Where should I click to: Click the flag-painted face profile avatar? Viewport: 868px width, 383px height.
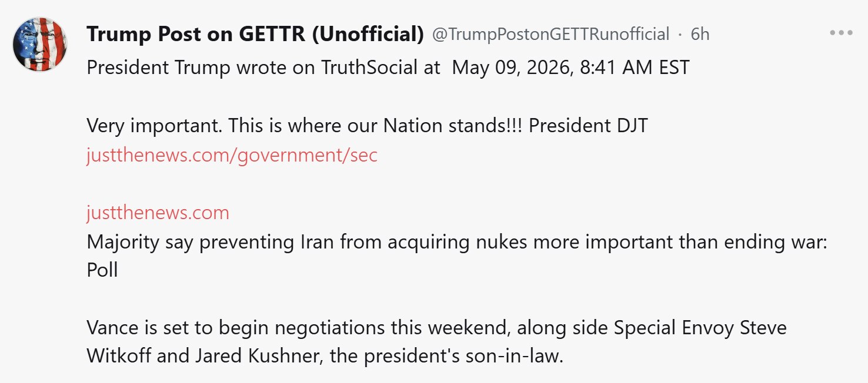40,45
